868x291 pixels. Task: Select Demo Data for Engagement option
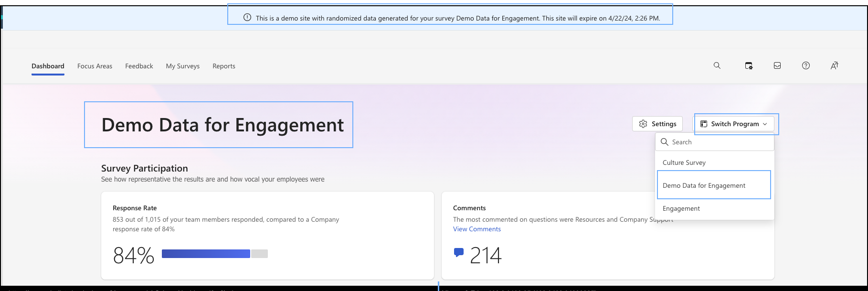[704, 185]
